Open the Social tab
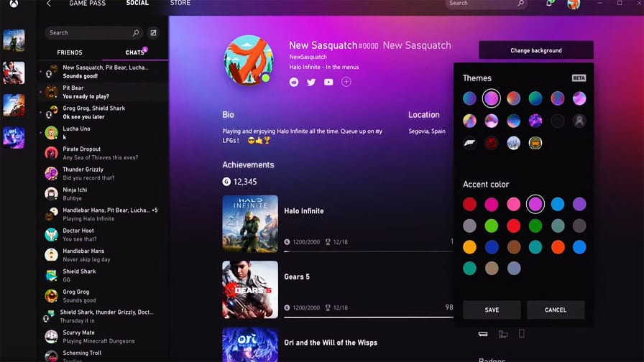Image resolution: width=644 pixels, height=362 pixels. point(137,4)
